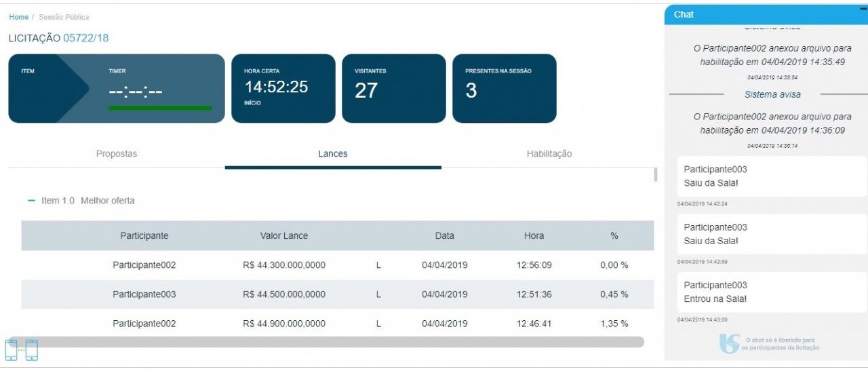Image resolution: width=868 pixels, height=369 pixels.
Task: Collapse Item 1.0 Melhor oferta
Action: click(31, 201)
